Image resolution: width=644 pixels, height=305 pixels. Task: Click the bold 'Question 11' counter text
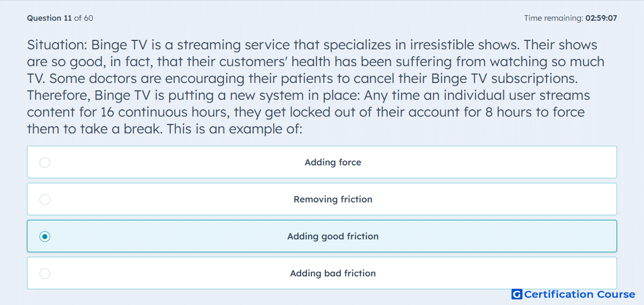[49, 18]
